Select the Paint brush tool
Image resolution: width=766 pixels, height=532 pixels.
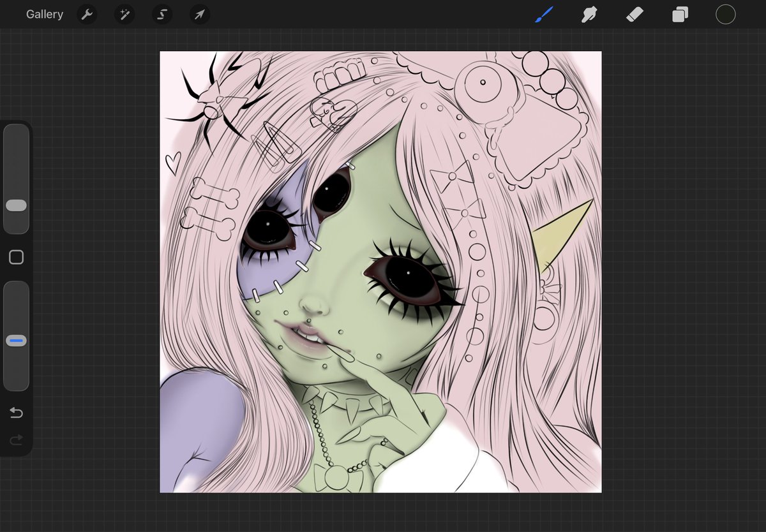click(x=543, y=14)
